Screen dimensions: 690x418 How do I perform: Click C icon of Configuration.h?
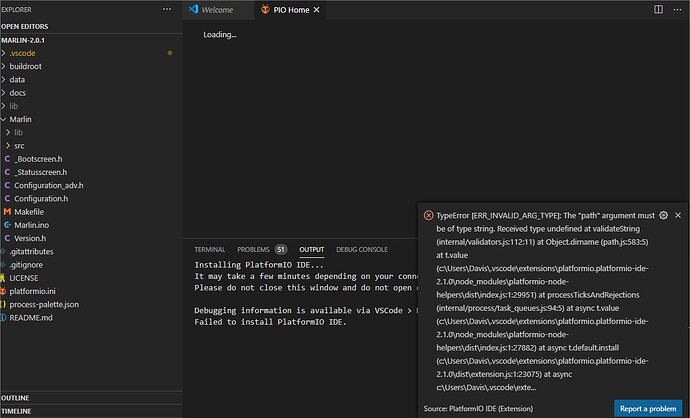[7, 198]
